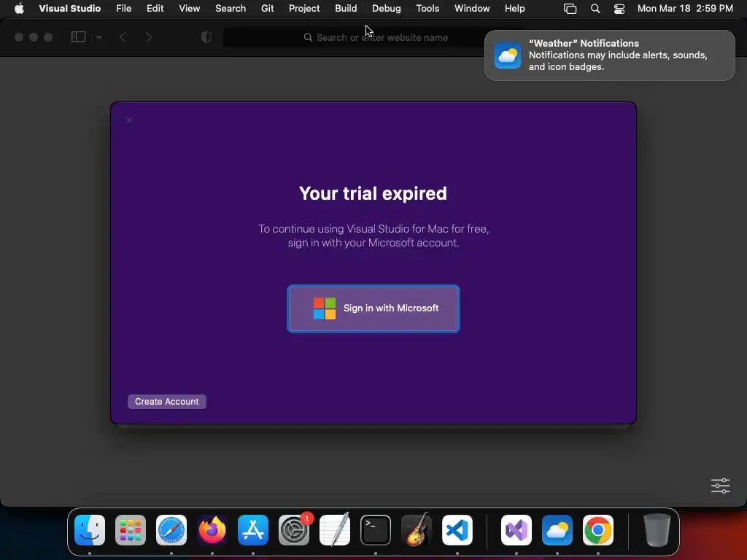Viewport: 747px width, 560px height.
Task: Go back with the back arrow
Action: tap(123, 37)
